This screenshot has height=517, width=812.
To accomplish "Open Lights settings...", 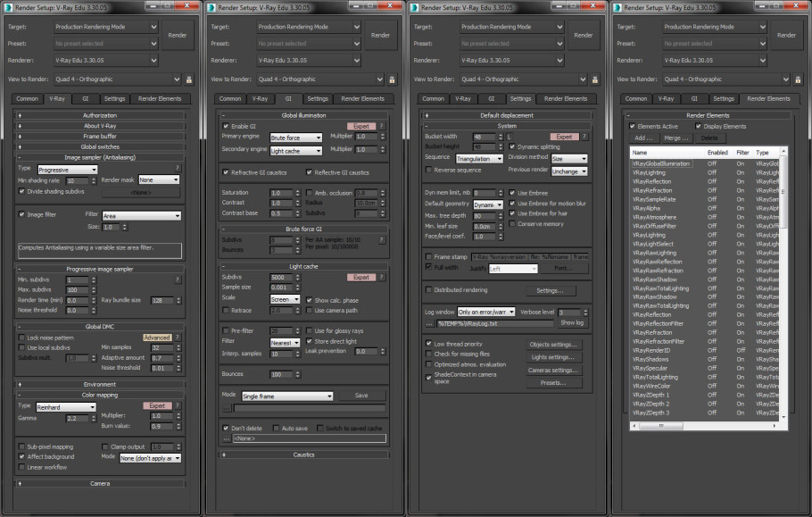I will [553, 357].
